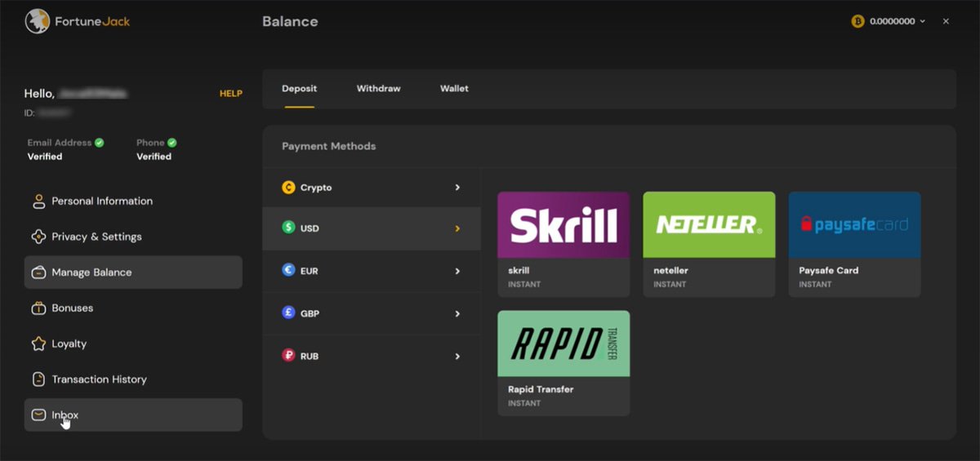Close the Balance panel with X
The width and height of the screenshot is (980, 461).
(946, 21)
